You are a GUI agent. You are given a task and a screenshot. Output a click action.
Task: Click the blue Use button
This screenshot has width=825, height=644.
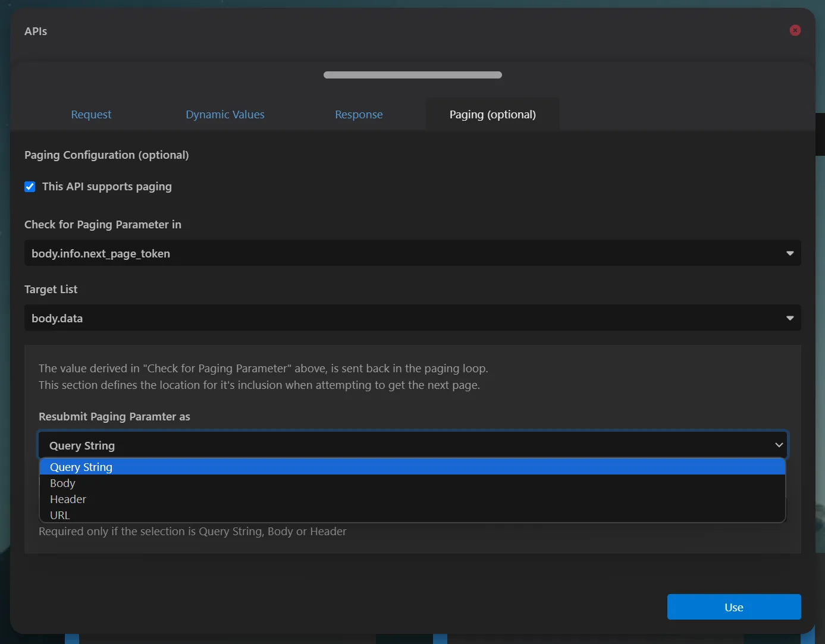[x=734, y=607]
